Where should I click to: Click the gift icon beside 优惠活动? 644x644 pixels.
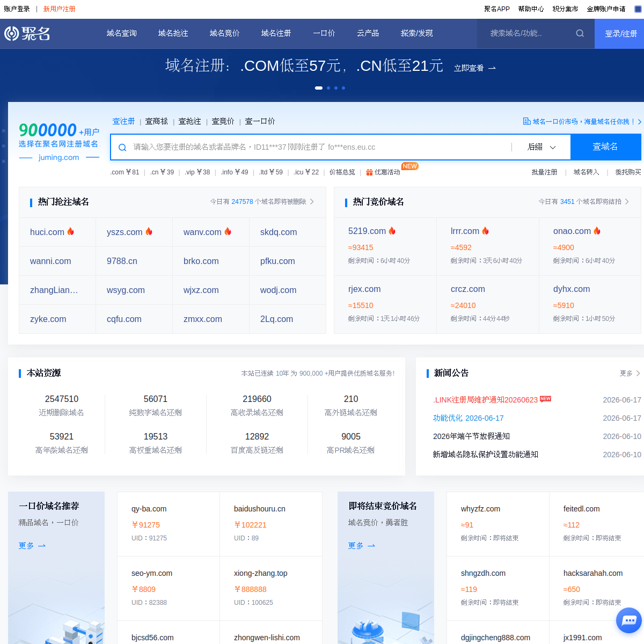point(369,172)
